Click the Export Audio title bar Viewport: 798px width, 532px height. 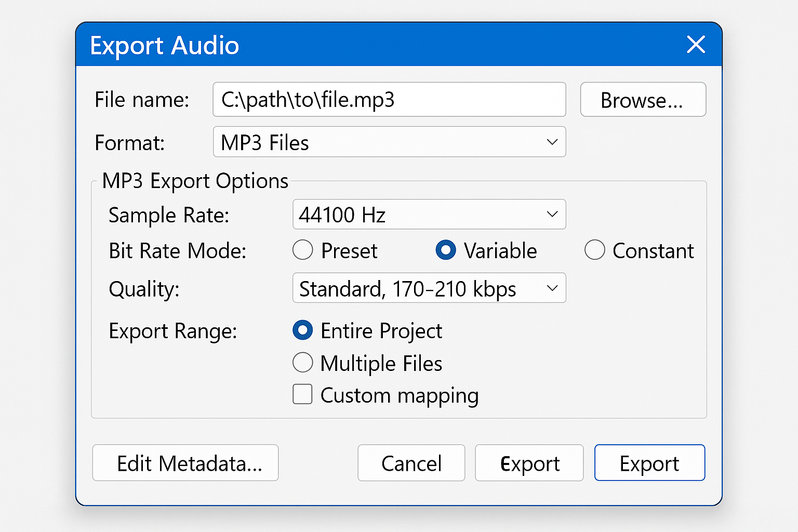click(x=364, y=45)
